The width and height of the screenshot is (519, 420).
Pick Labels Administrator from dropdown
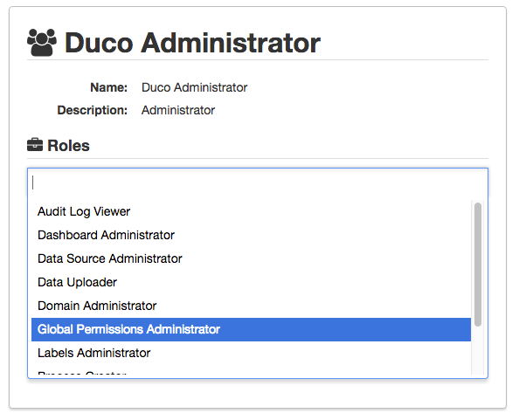tap(251, 353)
